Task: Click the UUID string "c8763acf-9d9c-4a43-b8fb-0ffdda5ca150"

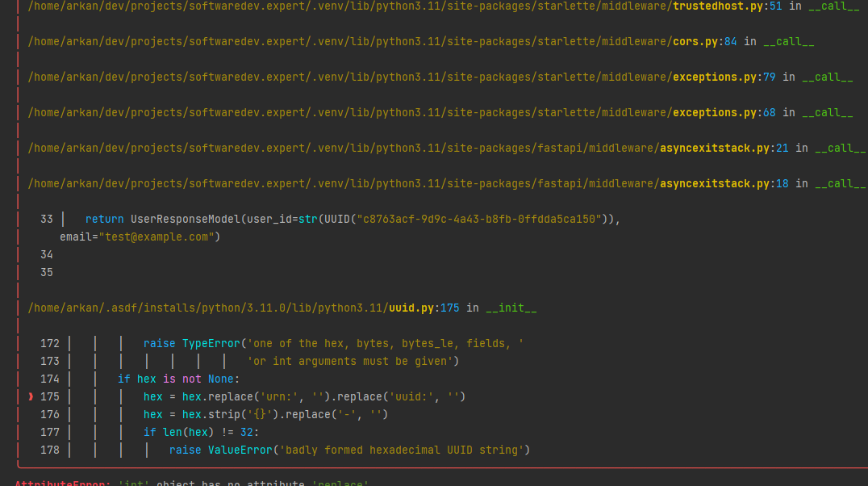Action: [x=479, y=219]
